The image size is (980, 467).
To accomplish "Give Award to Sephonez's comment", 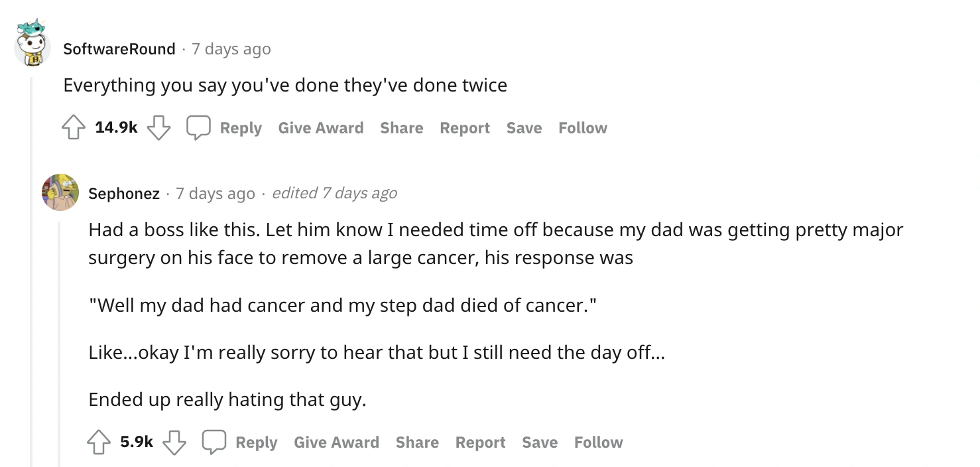I will (x=336, y=442).
